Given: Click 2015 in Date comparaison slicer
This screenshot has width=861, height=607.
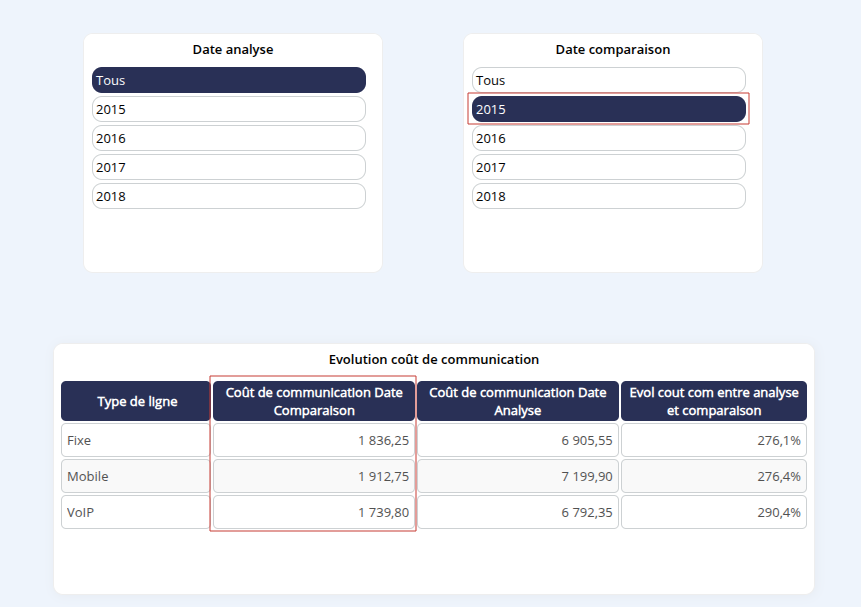Looking at the screenshot, I should 609,109.
